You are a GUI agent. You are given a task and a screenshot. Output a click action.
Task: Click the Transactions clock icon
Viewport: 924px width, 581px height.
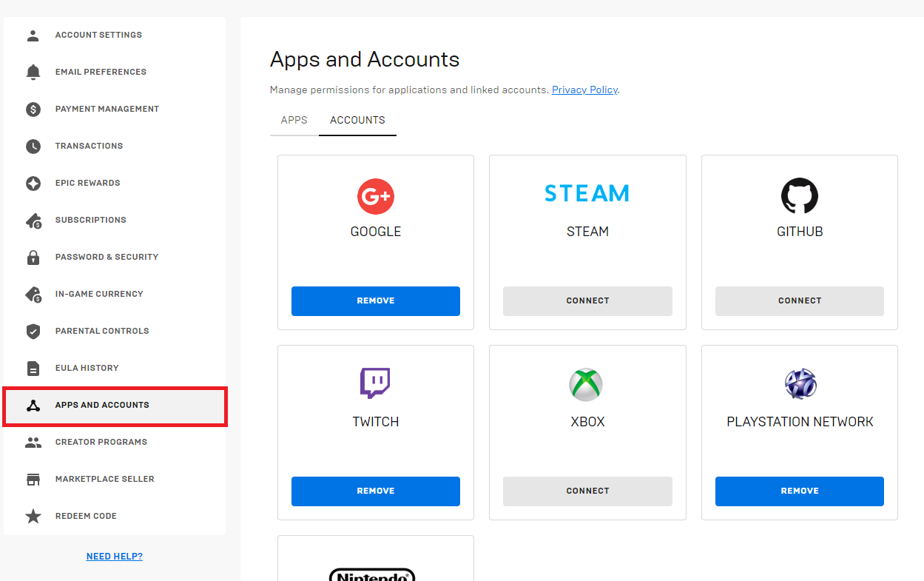(x=33, y=146)
